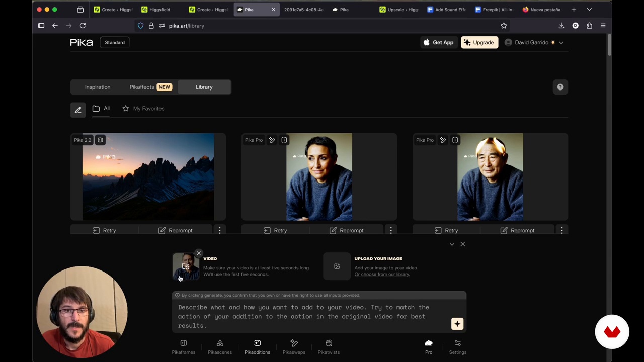
Task: Open more options for woman video
Action: point(391,230)
